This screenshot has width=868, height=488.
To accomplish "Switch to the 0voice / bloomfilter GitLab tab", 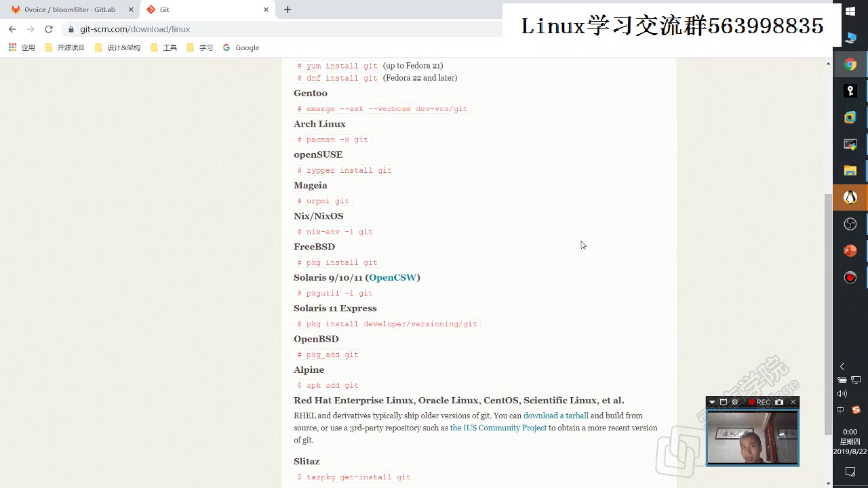I will pos(71,9).
